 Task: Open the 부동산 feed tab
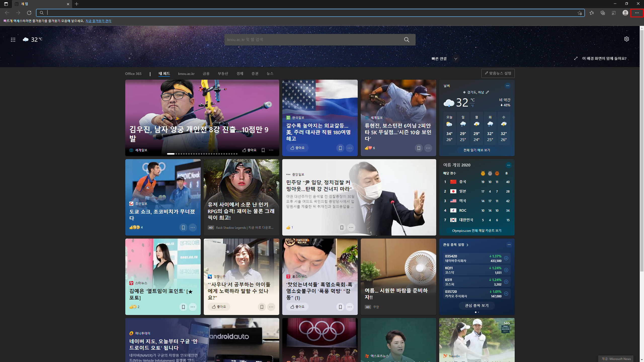click(223, 74)
